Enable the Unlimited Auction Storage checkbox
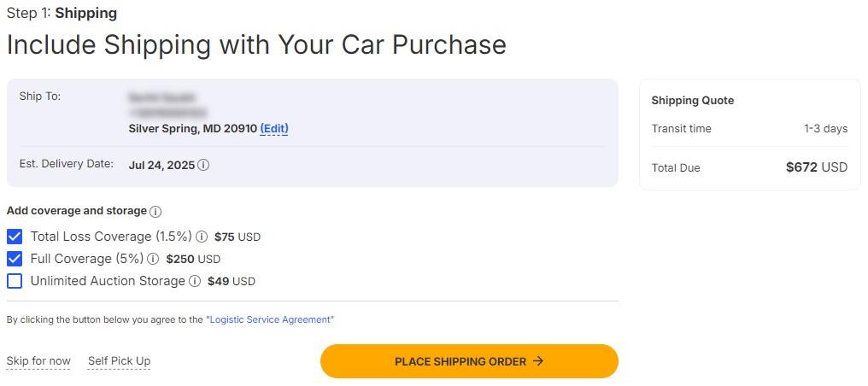The height and width of the screenshot is (386, 868). (x=15, y=281)
